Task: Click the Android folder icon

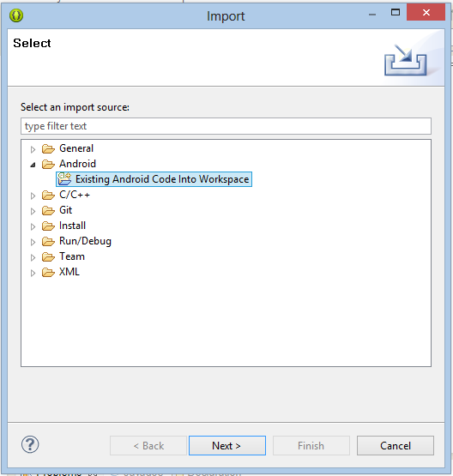Action: click(48, 164)
